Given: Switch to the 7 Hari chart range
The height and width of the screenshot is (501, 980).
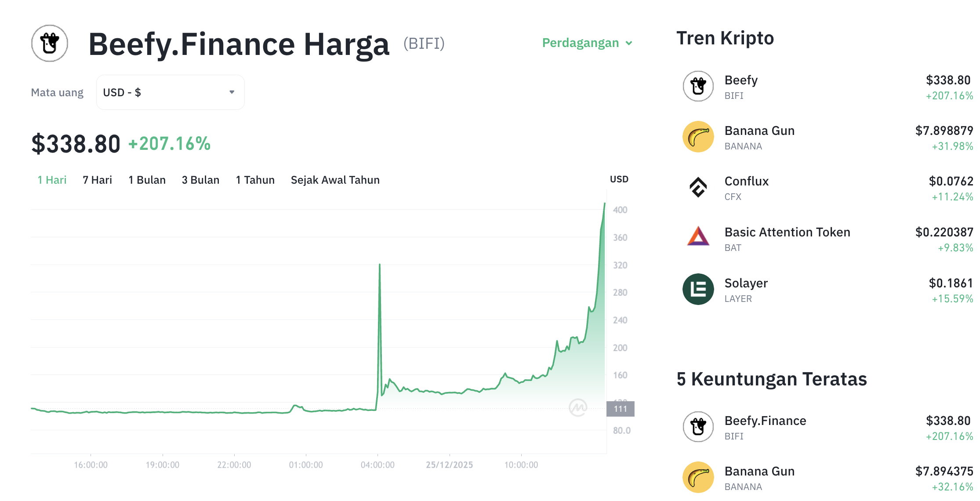Looking at the screenshot, I should (97, 180).
